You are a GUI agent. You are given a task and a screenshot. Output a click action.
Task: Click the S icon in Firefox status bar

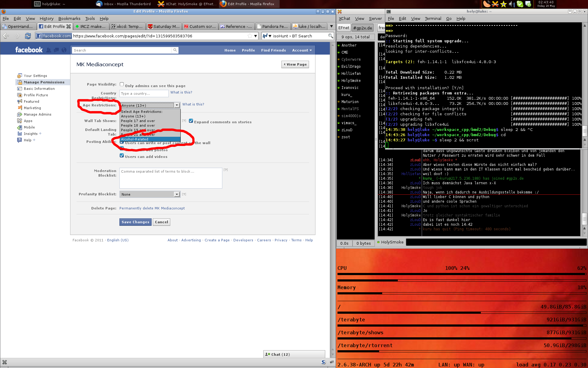323,362
